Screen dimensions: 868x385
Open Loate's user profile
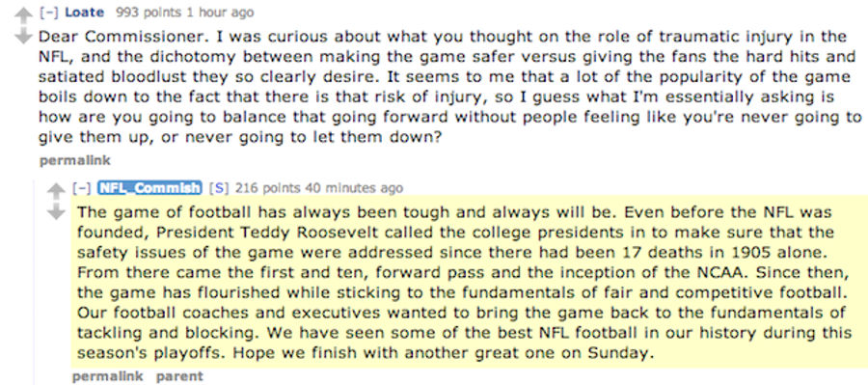click(x=87, y=13)
